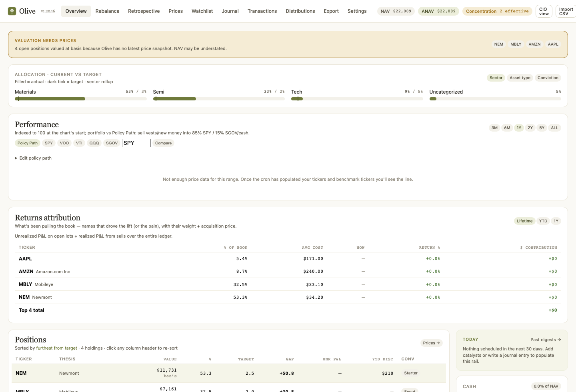Image resolution: width=576 pixels, height=392 pixels.
Task: Select the QQQ benchmark chip
Action: [x=94, y=143]
